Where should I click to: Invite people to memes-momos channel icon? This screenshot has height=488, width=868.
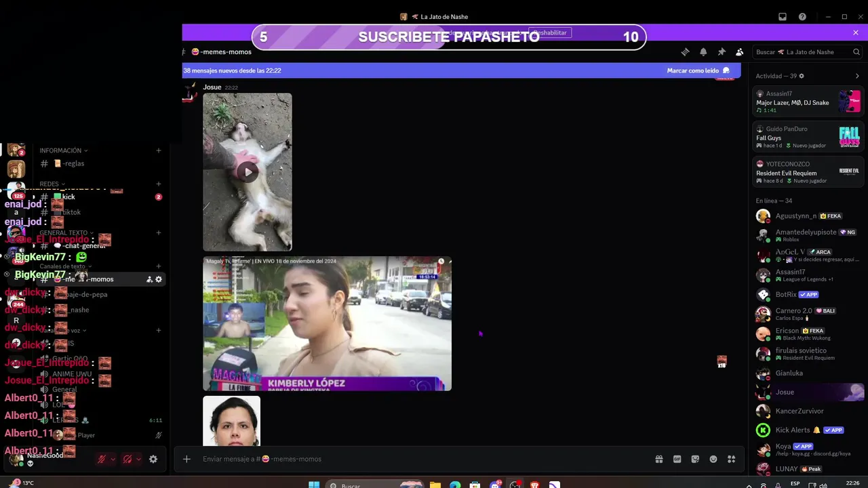(x=149, y=279)
